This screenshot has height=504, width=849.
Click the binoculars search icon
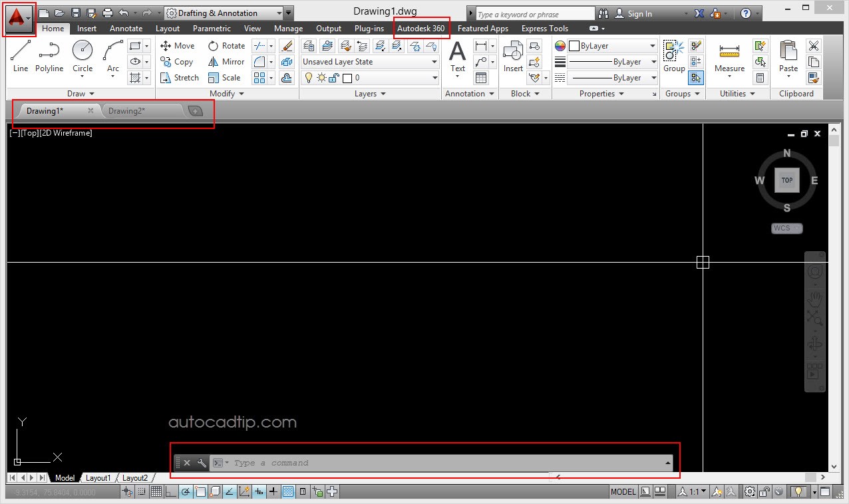tap(603, 13)
